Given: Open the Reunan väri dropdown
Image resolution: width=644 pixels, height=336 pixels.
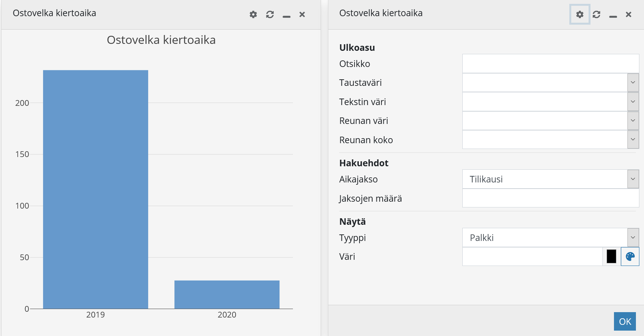Looking at the screenshot, I should pyautogui.click(x=633, y=121).
